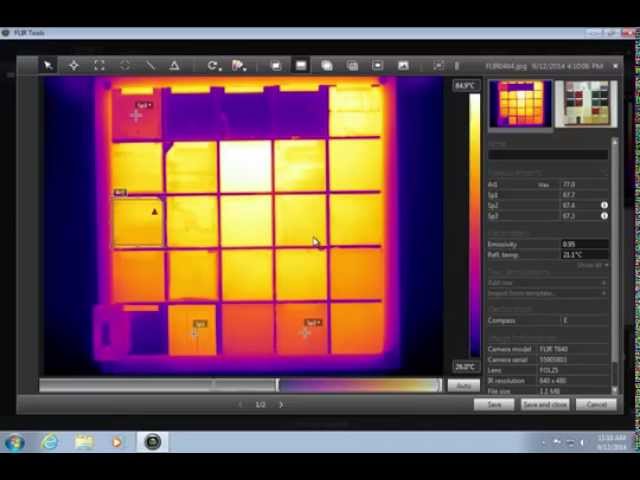This screenshot has width=640, height=480.
Task: Click the Cancel button
Action: (596, 404)
